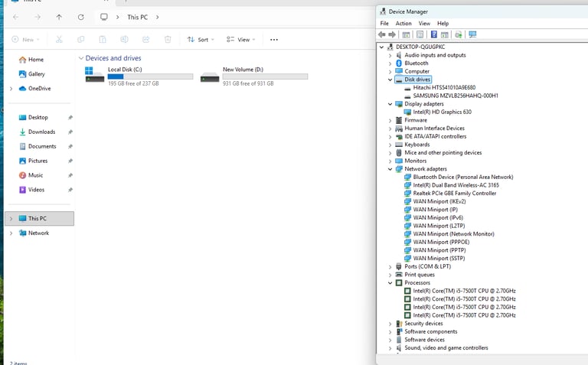Viewport: 588px width, 365px height.
Task: Open the See more ellipsis in Explorer toolbar
Action: (x=274, y=40)
